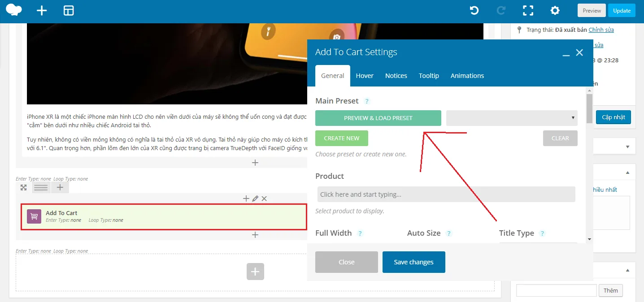The width and height of the screenshot is (644, 302).
Task: Show help for Main Preset
Action: pos(367,101)
